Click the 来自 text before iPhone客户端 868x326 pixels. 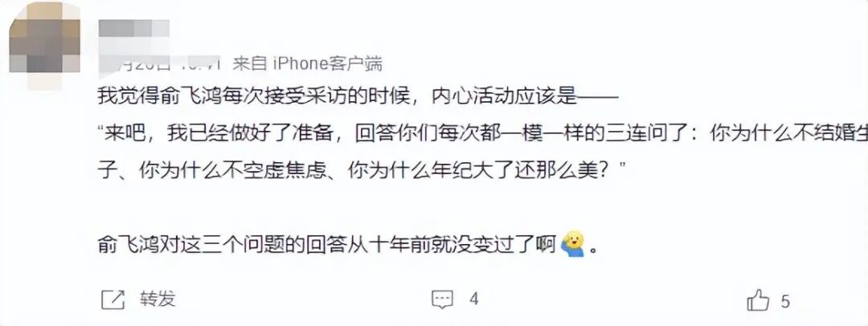(x=250, y=64)
